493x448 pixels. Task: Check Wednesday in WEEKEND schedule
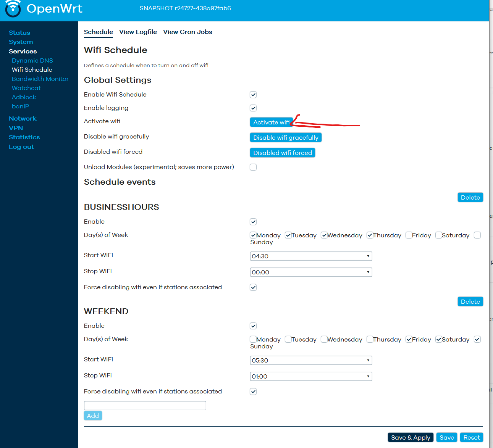[x=324, y=339]
